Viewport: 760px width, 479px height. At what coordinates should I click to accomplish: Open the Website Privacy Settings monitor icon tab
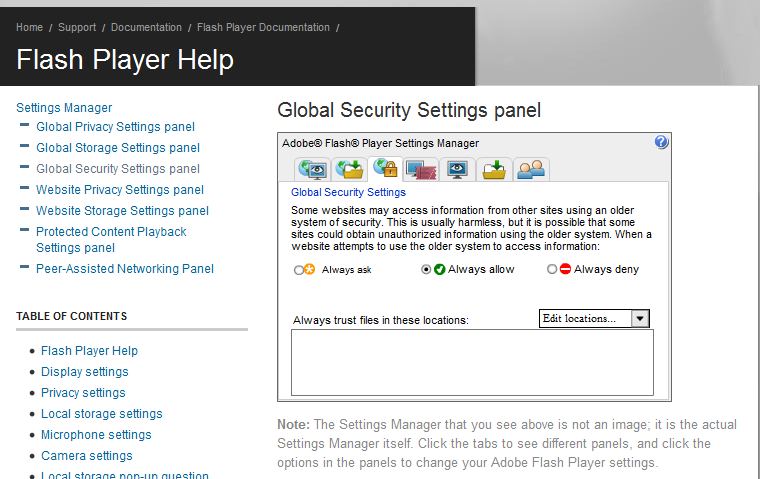[458, 169]
